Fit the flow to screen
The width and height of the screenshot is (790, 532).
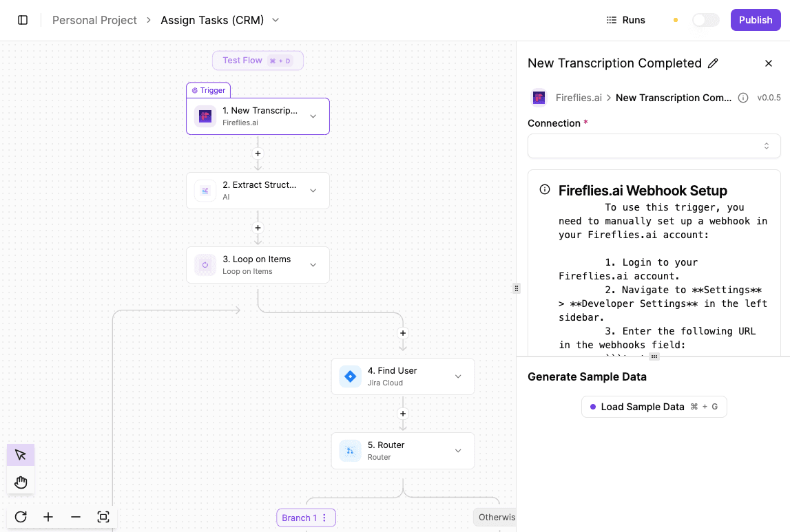pos(103,517)
